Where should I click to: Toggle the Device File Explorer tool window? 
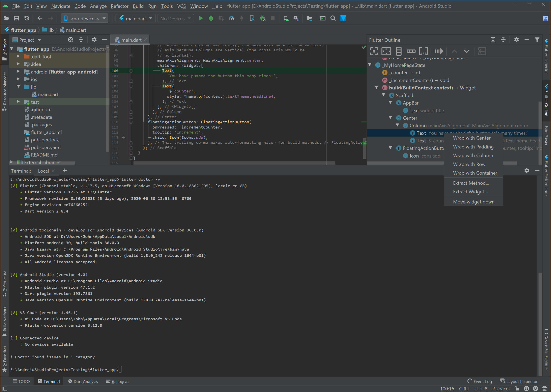click(x=546, y=349)
